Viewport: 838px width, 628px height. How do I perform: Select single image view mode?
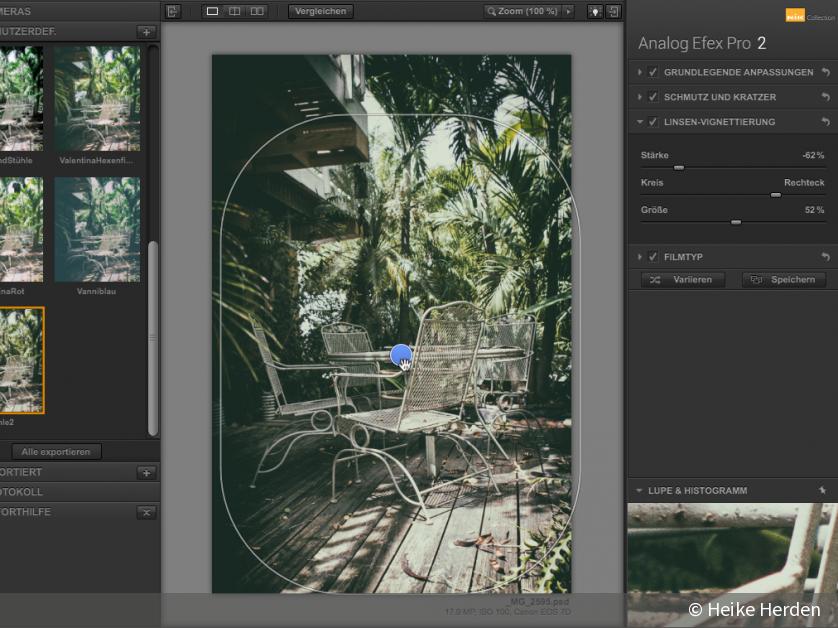(x=212, y=11)
